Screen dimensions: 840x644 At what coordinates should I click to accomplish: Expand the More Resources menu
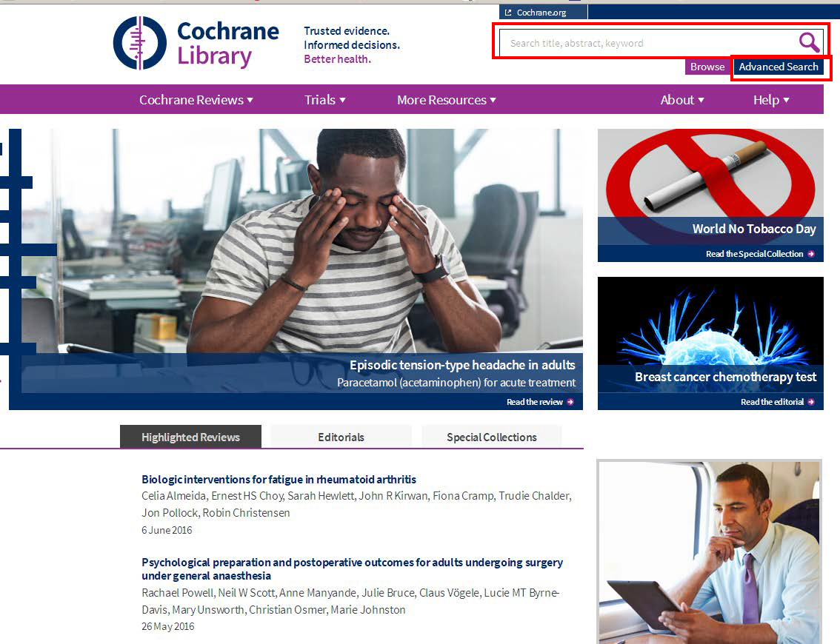coord(446,100)
